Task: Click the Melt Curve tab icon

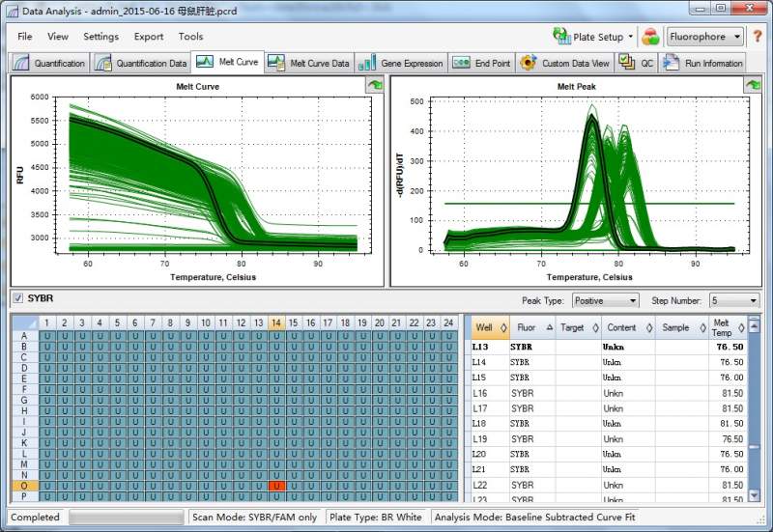Action: [x=205, y=62]
